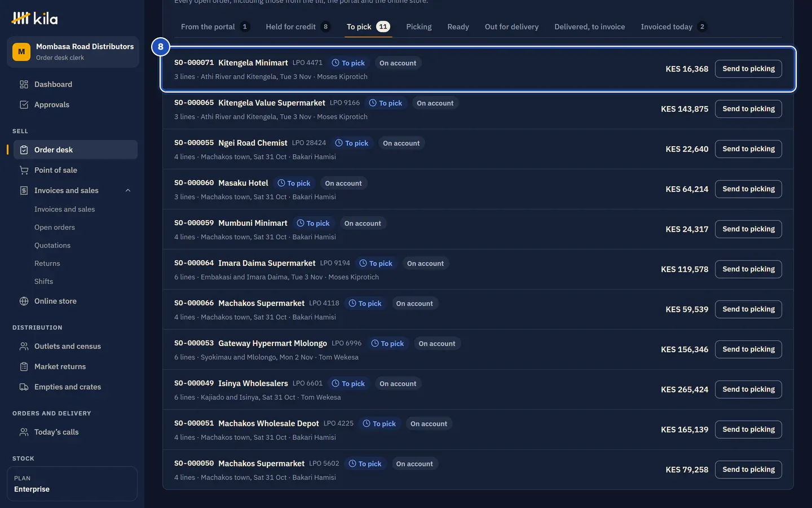Open the Invoiced today tab

673,27
